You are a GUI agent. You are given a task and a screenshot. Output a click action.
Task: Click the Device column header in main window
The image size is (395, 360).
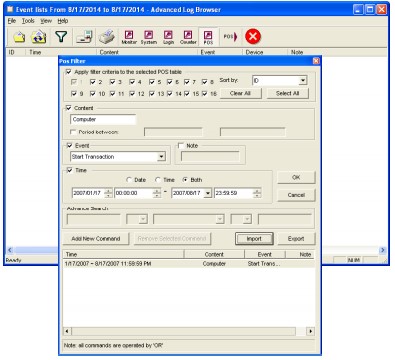265,52
